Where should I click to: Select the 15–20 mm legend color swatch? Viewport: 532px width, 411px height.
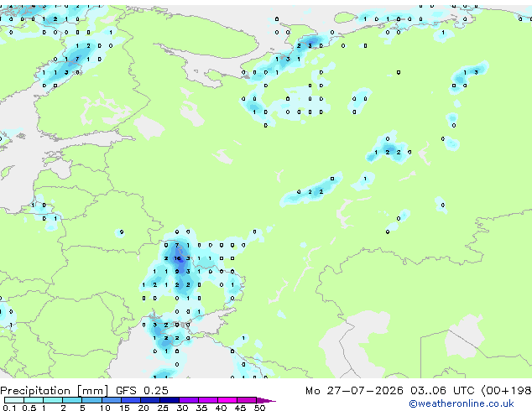(x=130, y=400)
